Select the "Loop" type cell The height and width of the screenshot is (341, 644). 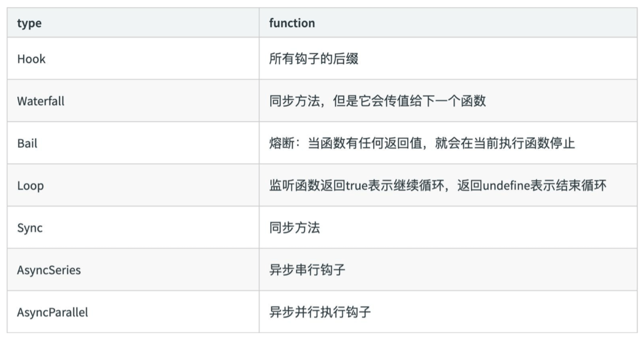30,185
